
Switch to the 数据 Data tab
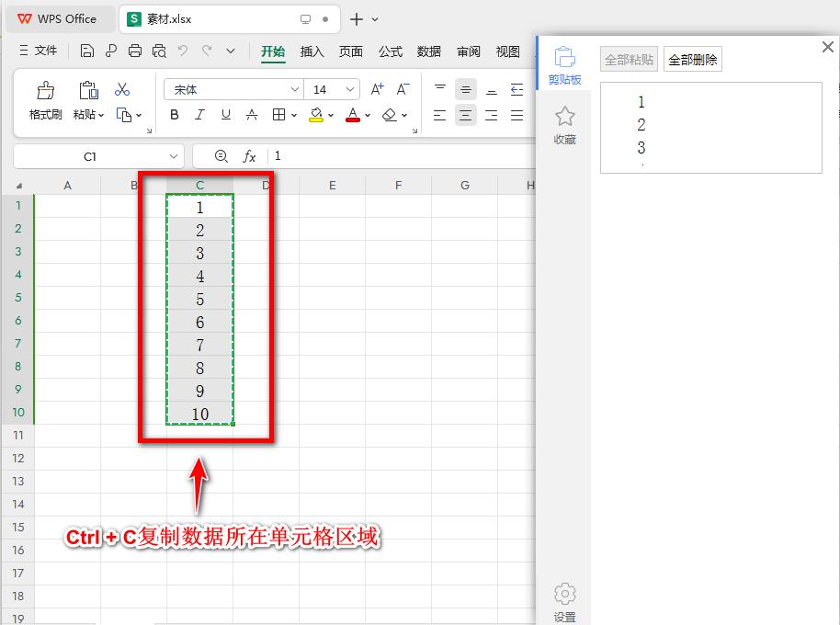pos(429,51)
